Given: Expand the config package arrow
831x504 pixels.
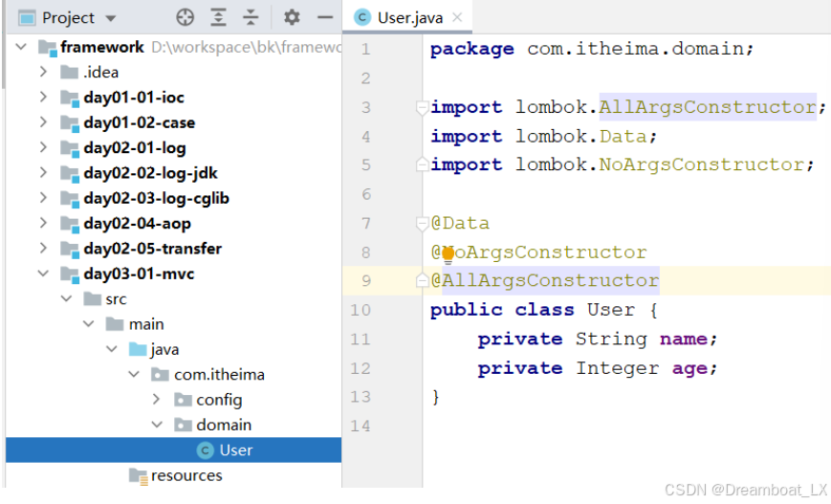Looking at the screenshot, I should [x=156, y=399].
